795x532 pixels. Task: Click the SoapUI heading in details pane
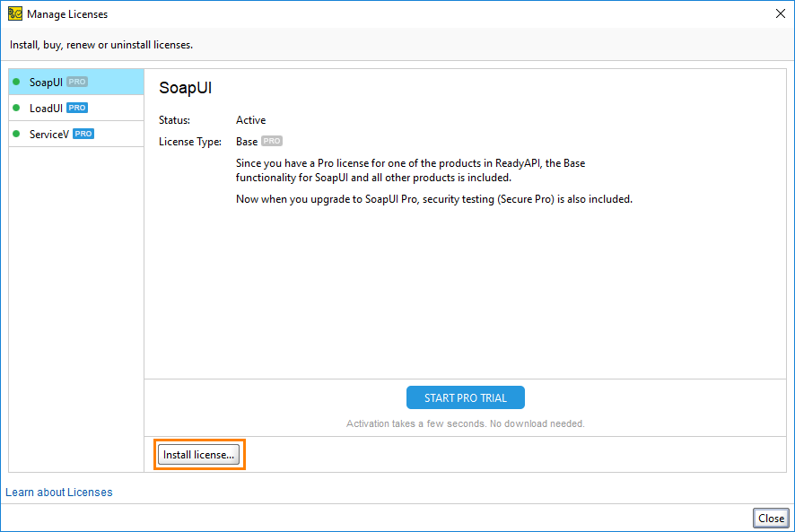pyautogui.click(x=186, y=88)
